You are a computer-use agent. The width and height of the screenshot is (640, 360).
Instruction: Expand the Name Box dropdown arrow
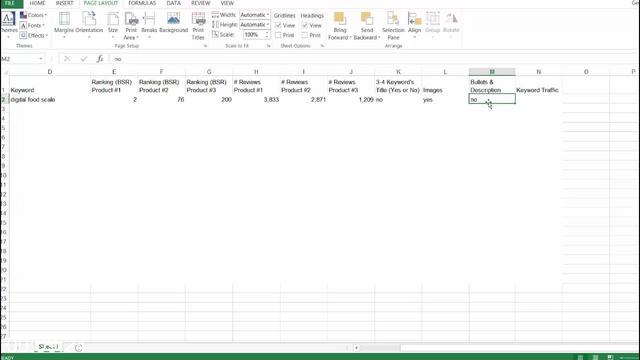click(41, 59)
